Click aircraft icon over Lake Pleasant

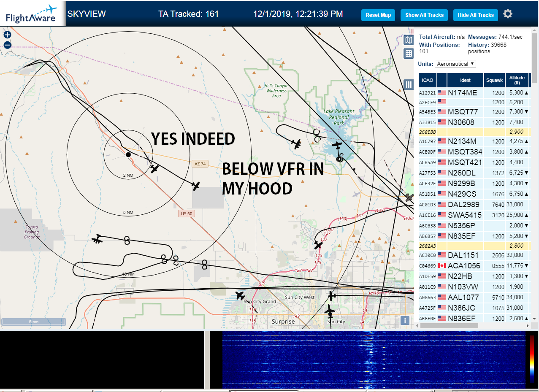(x=337, y=145)
